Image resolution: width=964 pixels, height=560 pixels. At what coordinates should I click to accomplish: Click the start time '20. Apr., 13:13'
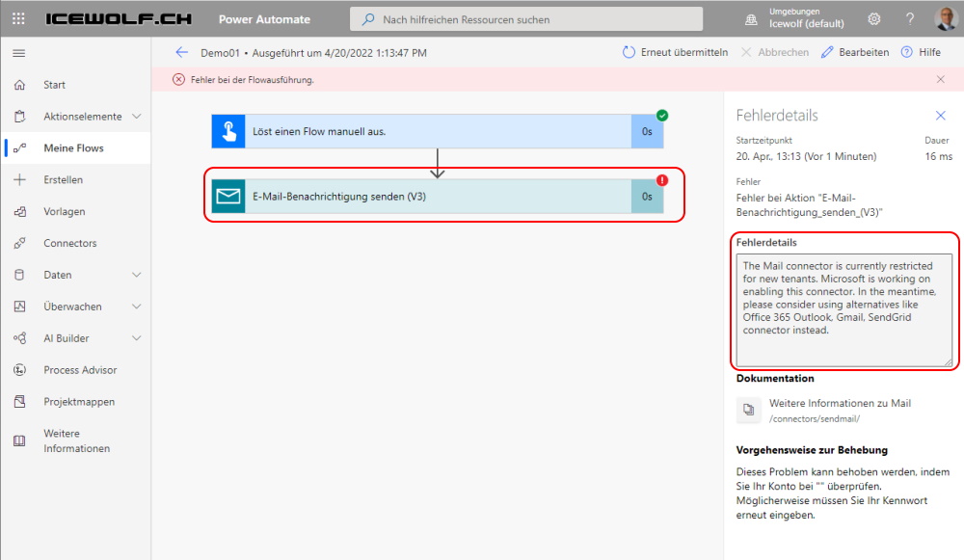pos(768,157)
